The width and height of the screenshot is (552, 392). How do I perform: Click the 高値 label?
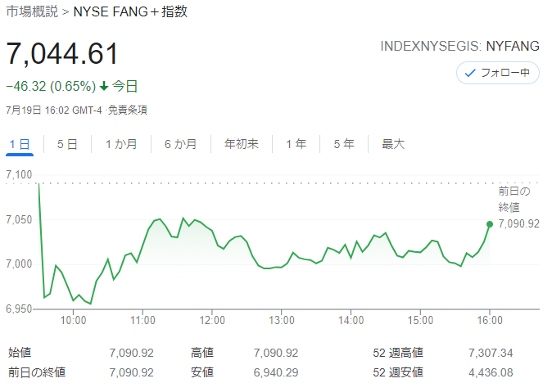coord(202,353)
